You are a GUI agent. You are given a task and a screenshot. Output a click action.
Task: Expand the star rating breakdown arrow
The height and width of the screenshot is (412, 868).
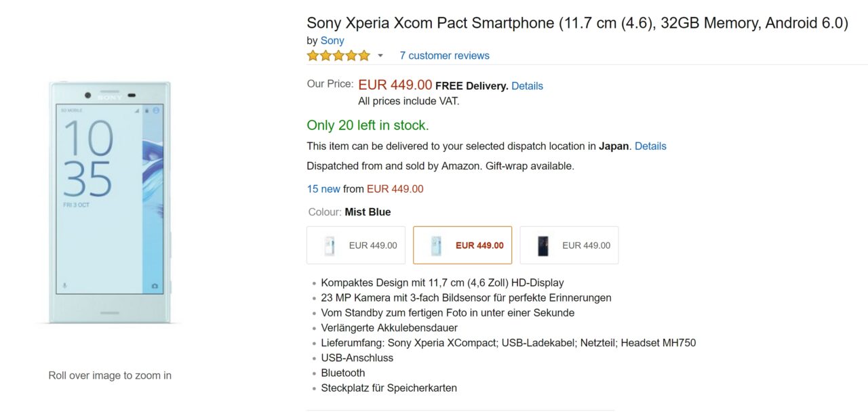pos(380,56)
